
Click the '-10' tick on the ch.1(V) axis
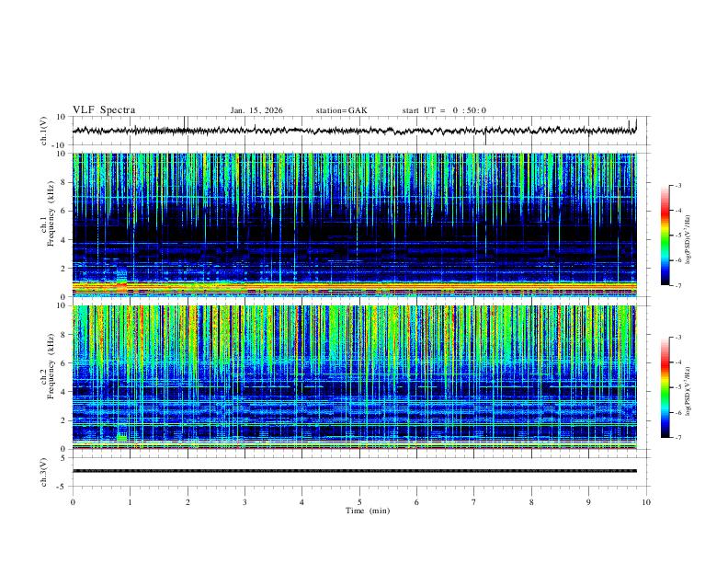(x=60, y=145)
